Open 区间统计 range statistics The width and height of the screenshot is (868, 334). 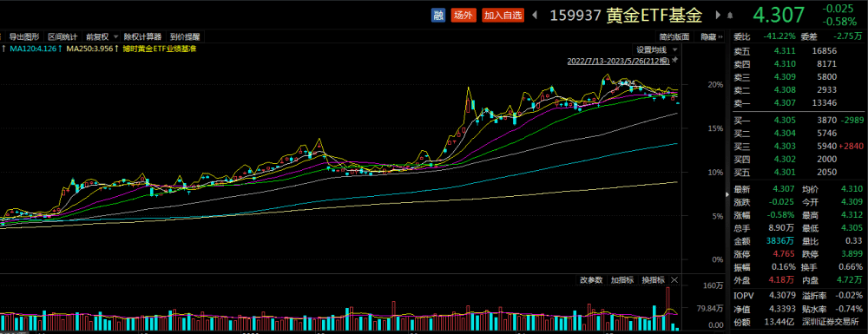click(x=62, y=37)
